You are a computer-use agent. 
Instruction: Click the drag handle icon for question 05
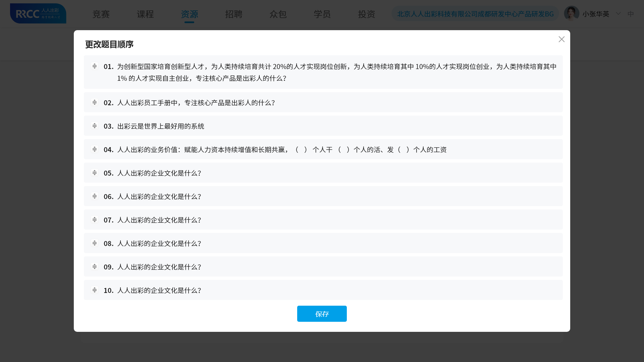(x=95, y=173)
